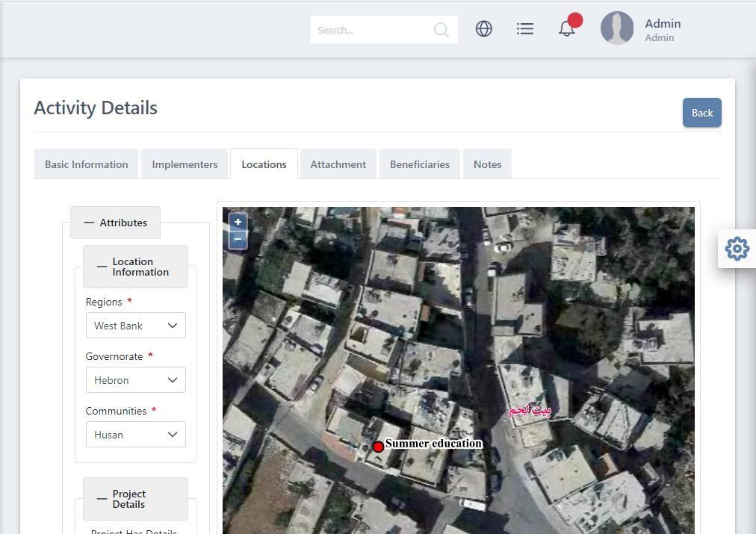This screenshot has width=756, height=534.
Task: Select the Locations tab
Action: point(264,164)
